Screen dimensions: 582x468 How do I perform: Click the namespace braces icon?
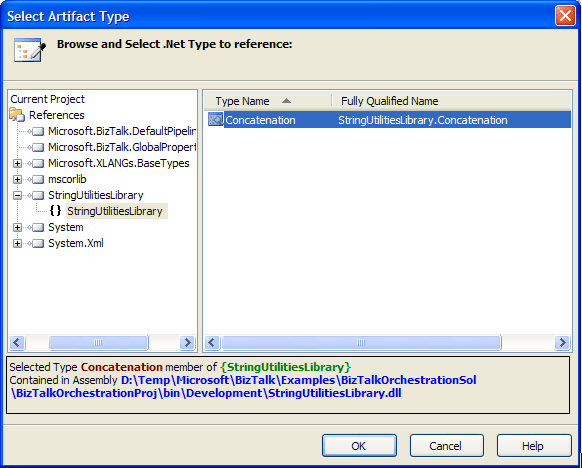coord(55,211)
